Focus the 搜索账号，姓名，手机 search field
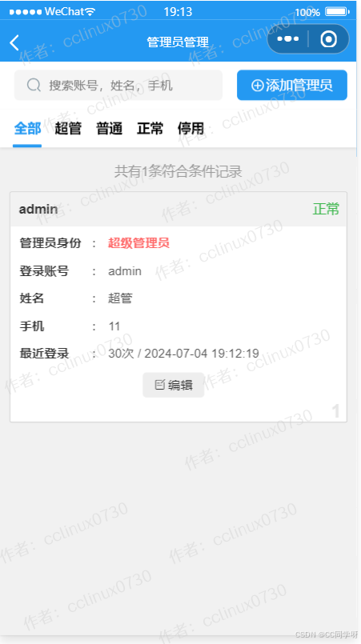Viewport: 361px width, 644px height. (118, 85)
